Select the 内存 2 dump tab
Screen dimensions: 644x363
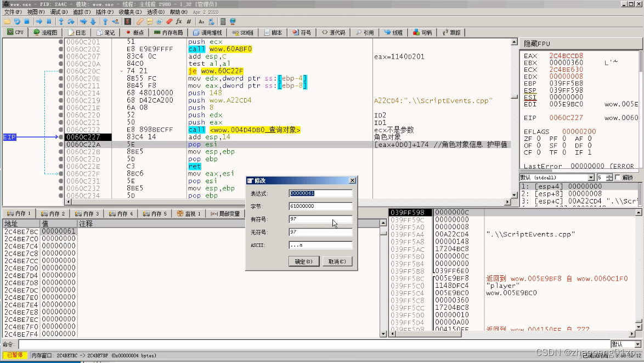point(53,213)
